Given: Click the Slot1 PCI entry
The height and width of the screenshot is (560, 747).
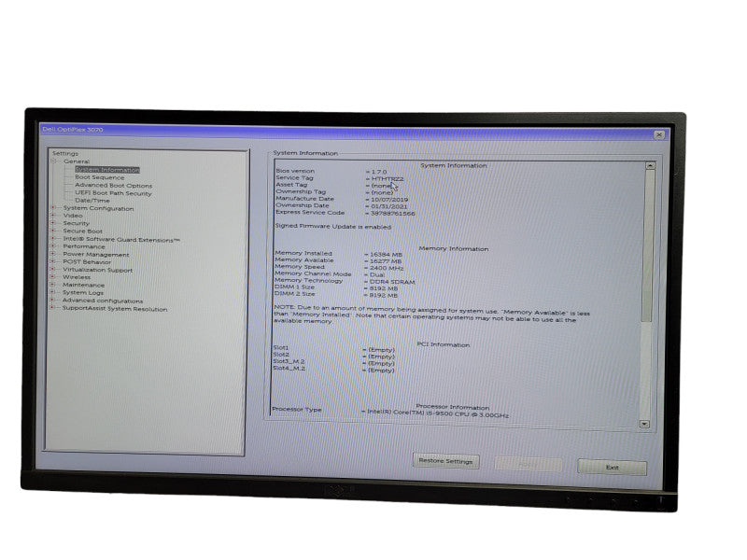Looking at the screenshot, I should coord(333,348).
